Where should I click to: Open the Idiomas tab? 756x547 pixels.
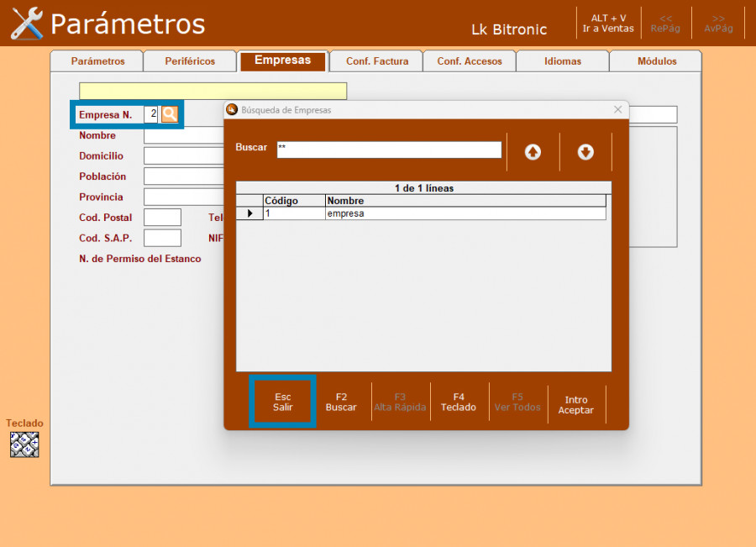tap(562, 61)
